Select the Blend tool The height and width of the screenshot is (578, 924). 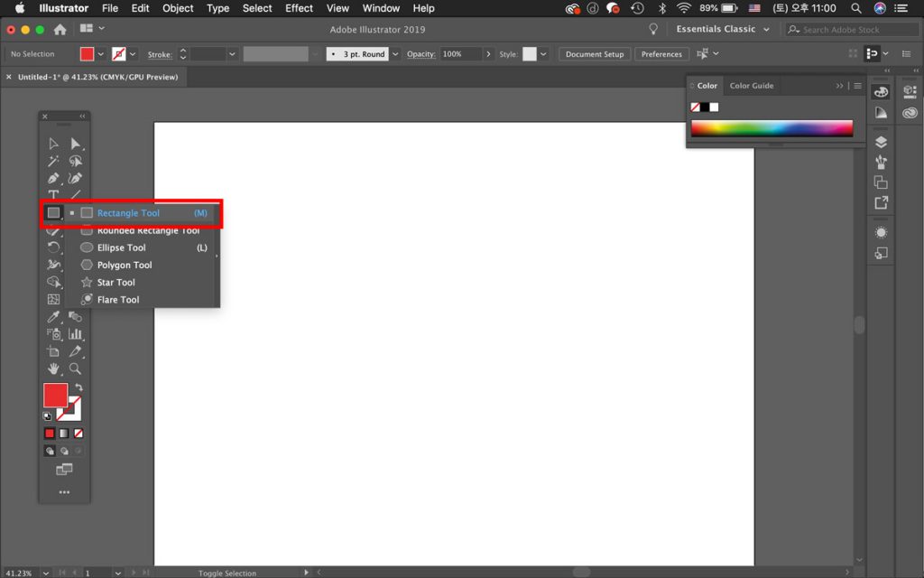[76, 317]
